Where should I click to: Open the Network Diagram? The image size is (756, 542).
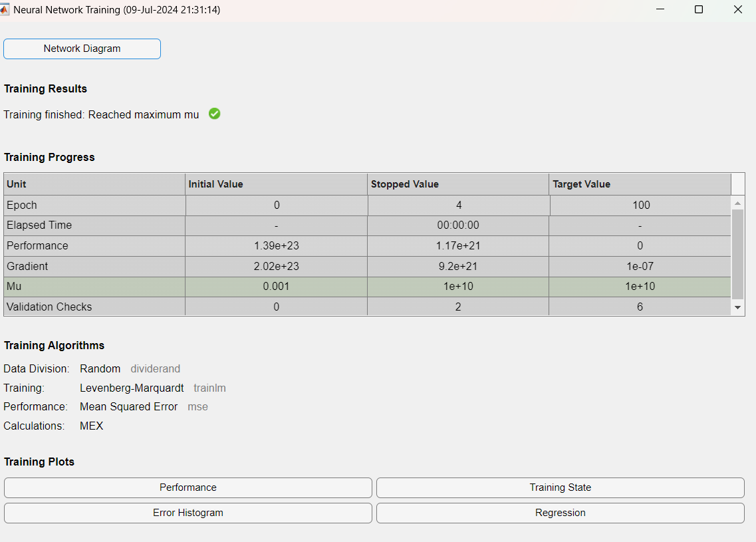click(82, 49)
